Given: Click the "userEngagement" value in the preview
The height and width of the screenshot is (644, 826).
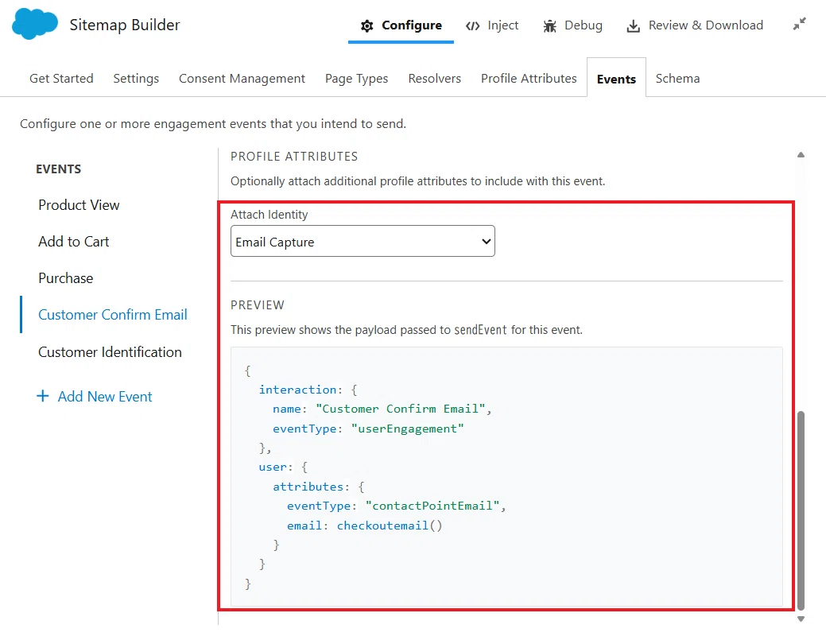Looking at the screenshot, I should 407,429.
